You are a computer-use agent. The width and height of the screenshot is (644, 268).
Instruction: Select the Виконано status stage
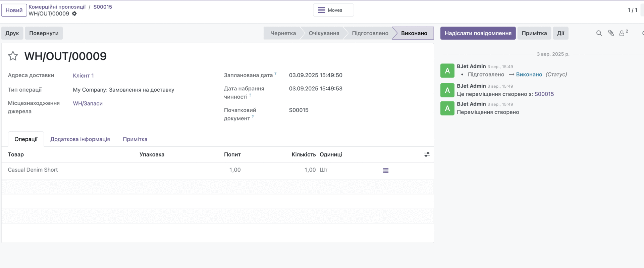[414, 33]
